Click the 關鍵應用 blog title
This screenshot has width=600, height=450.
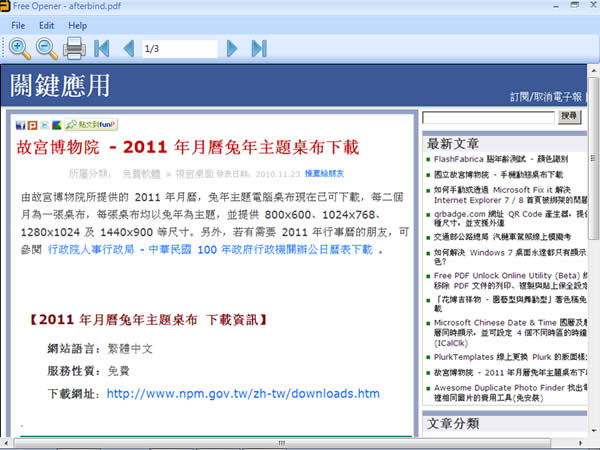click(x=60, y=85)
